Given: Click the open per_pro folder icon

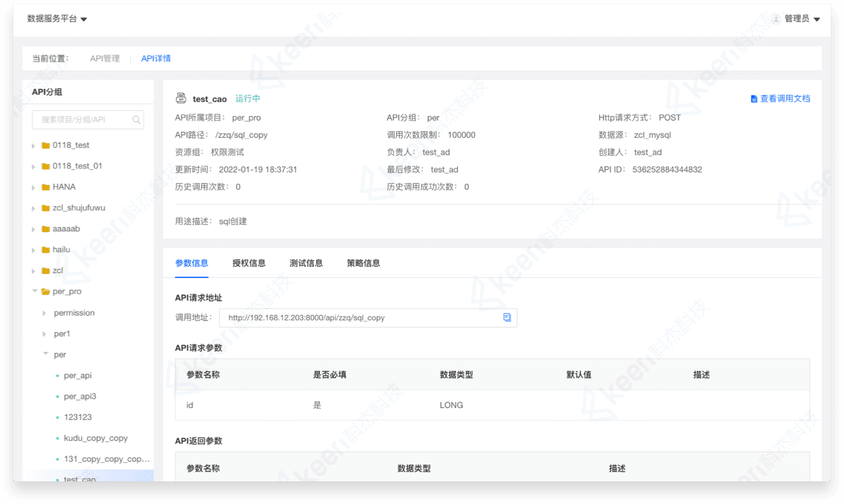Looking at the screenshot, I should (46, 292).
